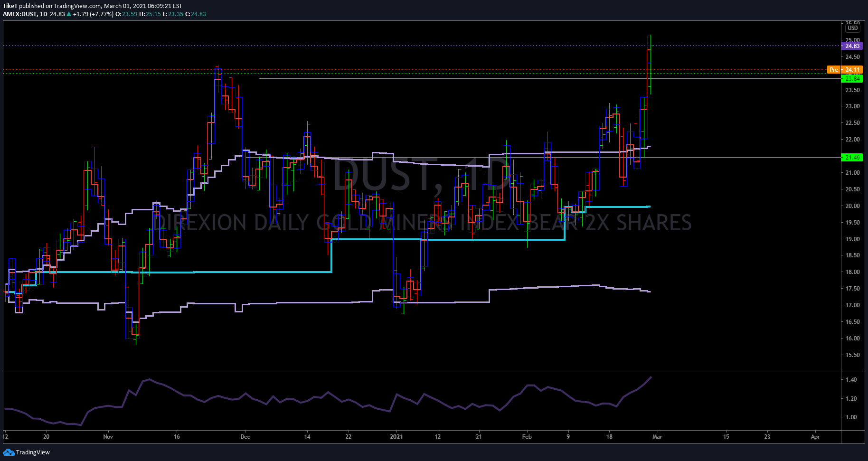The height and width of the screenshot is (461, 868).
Task: Click the 15 date label on time axis
Action: coord(726,437)
